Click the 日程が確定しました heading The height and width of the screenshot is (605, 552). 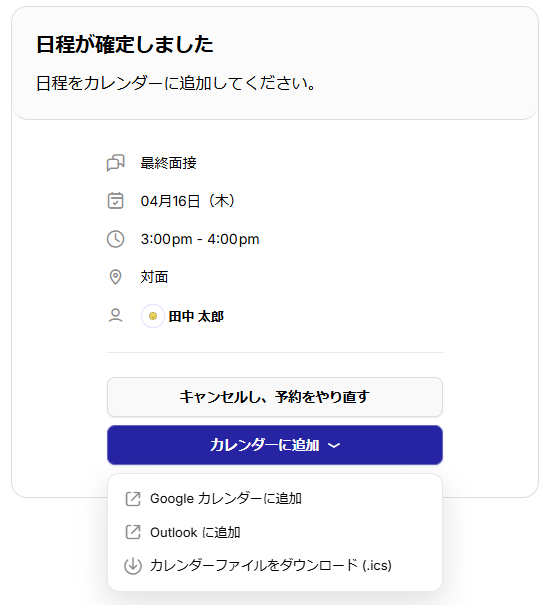[x=125, y=44]
